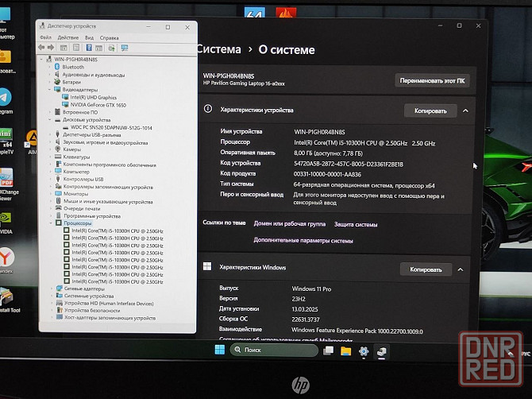Select Хост-адаптеры запоминающих устройств category
Image resolution: width=532 pixels, height=399 pixels.
(x=110, y=318)
